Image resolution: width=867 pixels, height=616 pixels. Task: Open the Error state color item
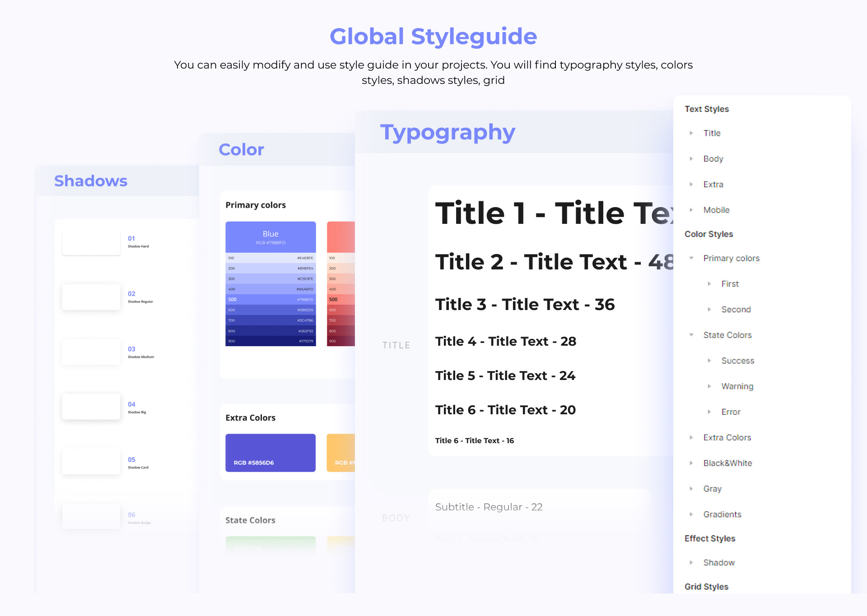pos(731,412)
